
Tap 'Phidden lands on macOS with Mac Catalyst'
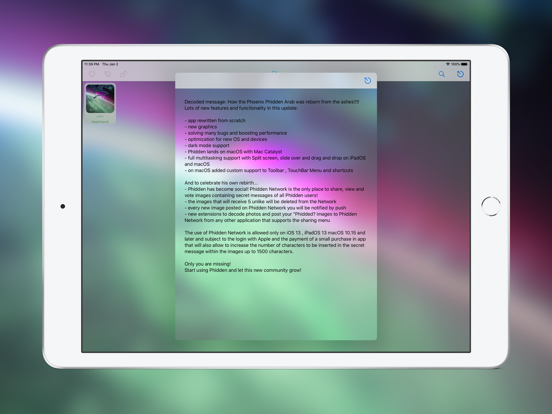[233, 152]
